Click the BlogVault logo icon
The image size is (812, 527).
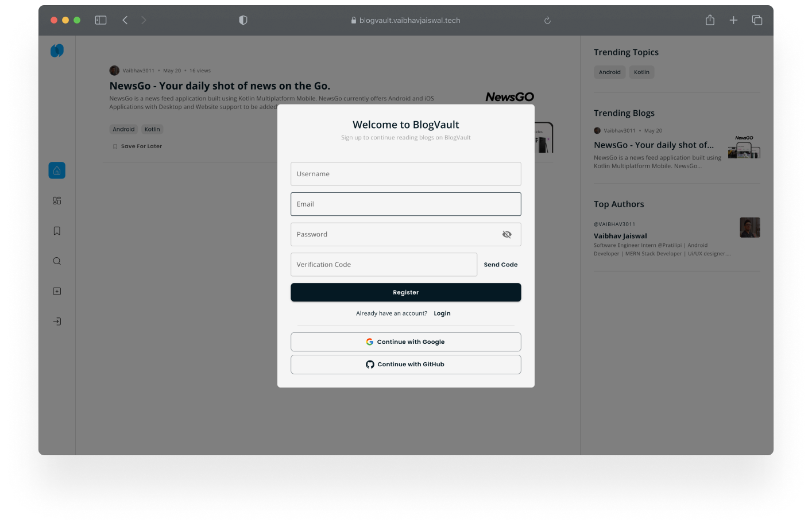tap(57, 51)
